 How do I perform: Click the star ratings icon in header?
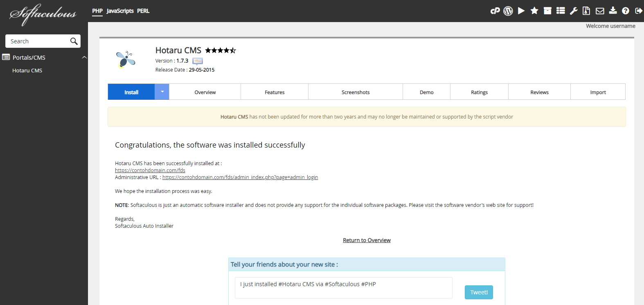534,11
